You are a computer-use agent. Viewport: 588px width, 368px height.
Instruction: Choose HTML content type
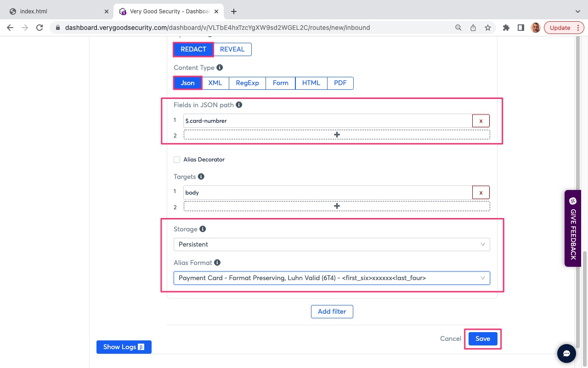click(311, 83)
